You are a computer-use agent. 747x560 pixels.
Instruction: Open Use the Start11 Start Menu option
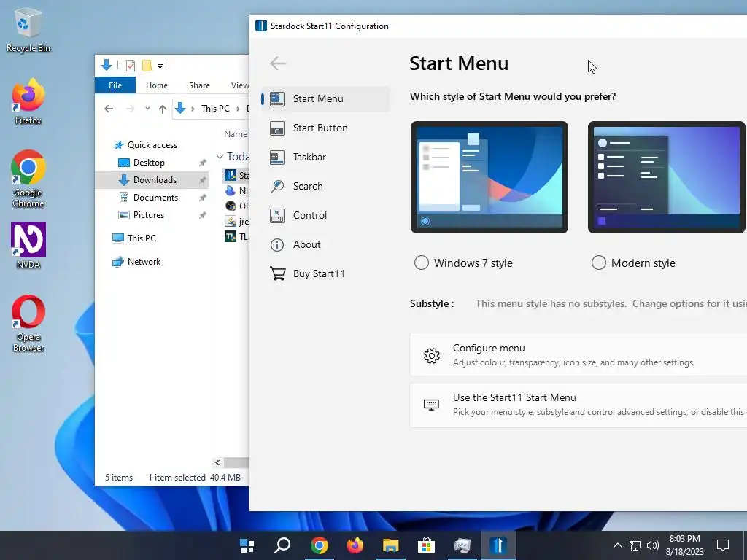click(578, 405)
